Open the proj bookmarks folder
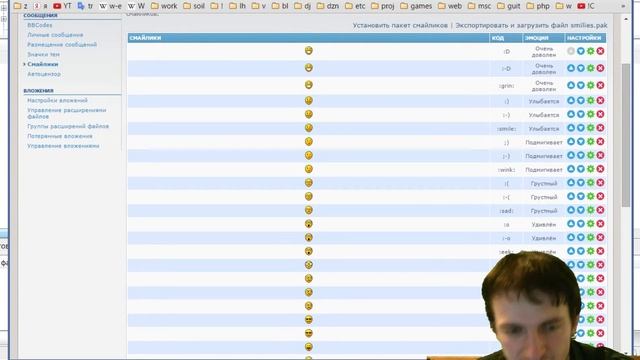This screenshot has width=640, height=360. click(x=382, y=6)
